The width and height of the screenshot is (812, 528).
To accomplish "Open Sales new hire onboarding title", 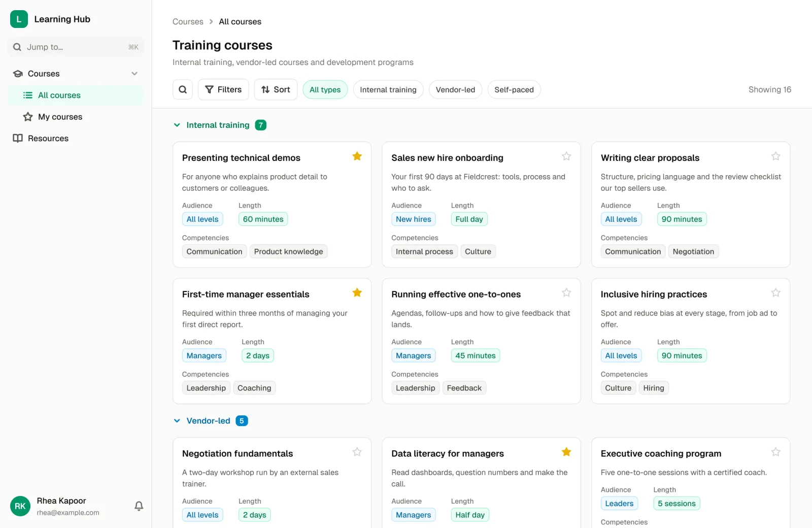I will (447, 158).
